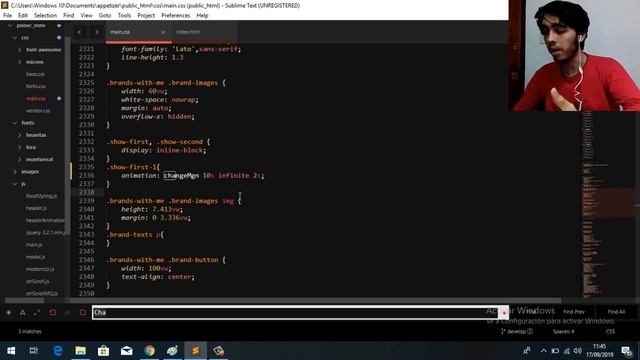Open base.css from sidebar

tap(36, 74)
